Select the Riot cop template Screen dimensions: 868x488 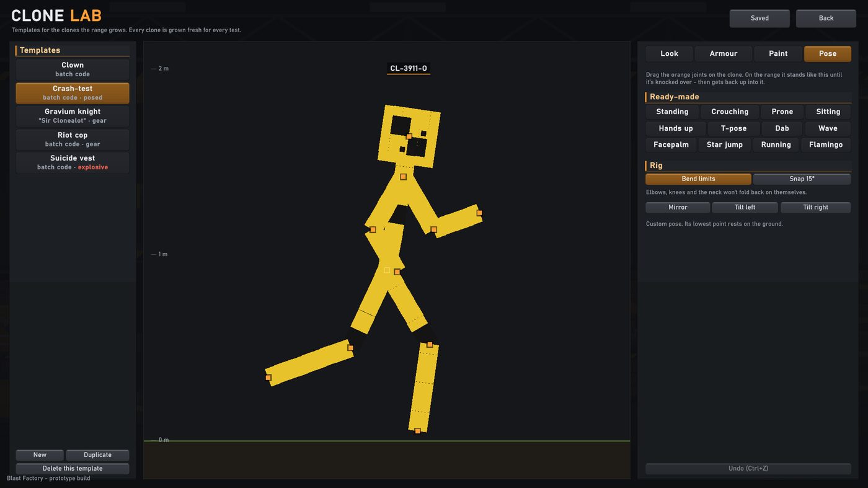tap(73, 140)
